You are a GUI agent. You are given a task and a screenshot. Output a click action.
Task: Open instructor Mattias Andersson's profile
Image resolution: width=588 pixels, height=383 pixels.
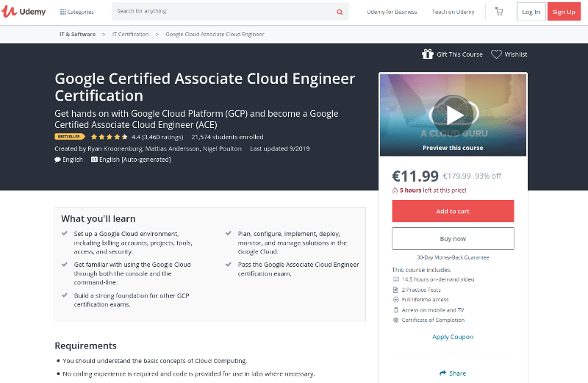tap(172, 148)
